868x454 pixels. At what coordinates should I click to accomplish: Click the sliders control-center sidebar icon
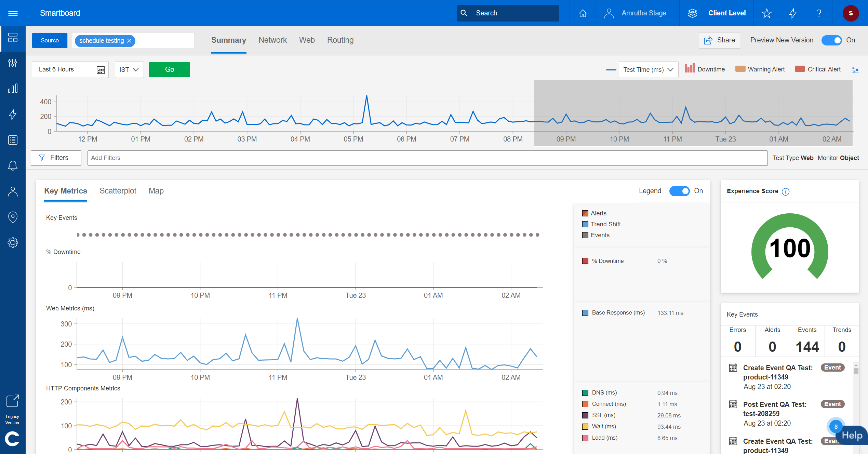pyautogui.click(x=13, y=63)
